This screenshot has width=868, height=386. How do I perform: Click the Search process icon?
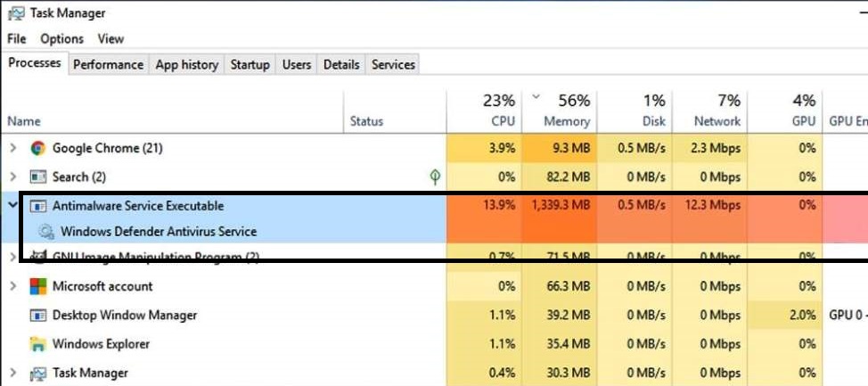tap(37, 177)
